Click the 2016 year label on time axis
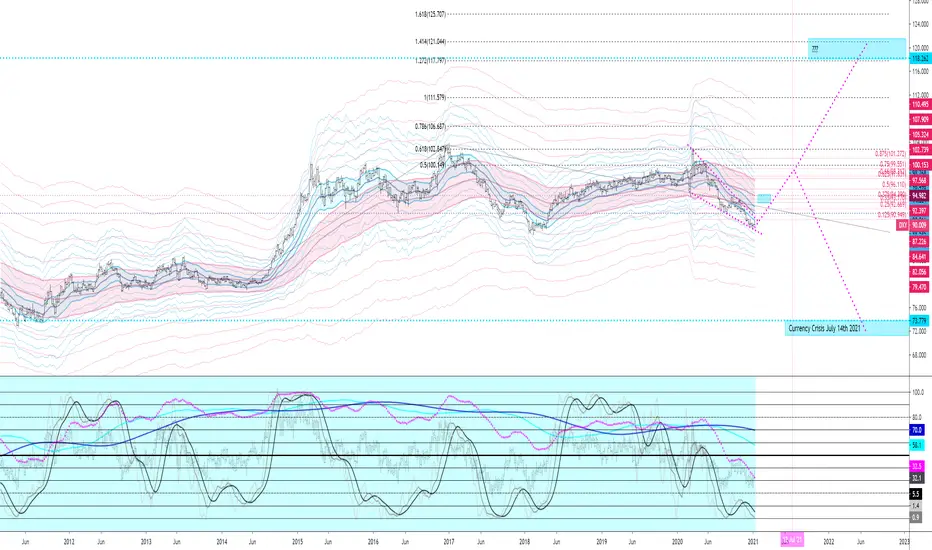 (x=373, y=542)
